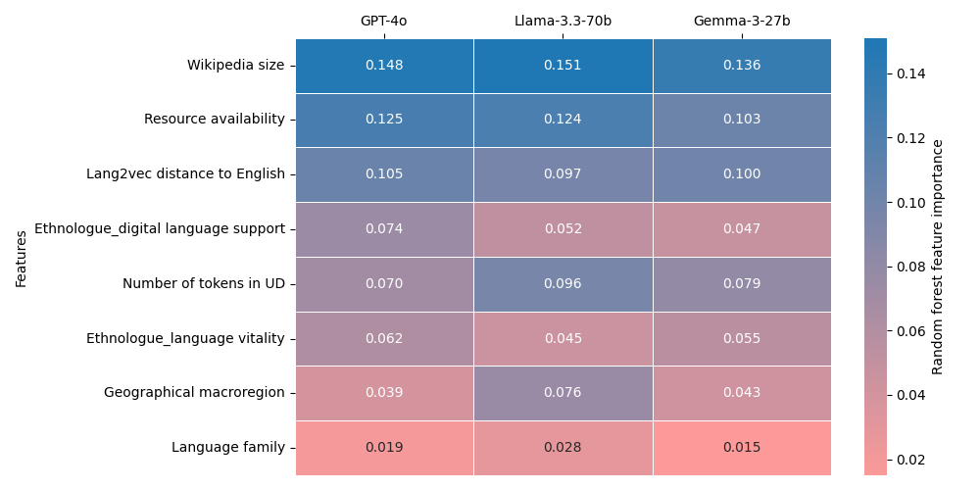Click the Ethnologue_digital language support label

point(160,229)
